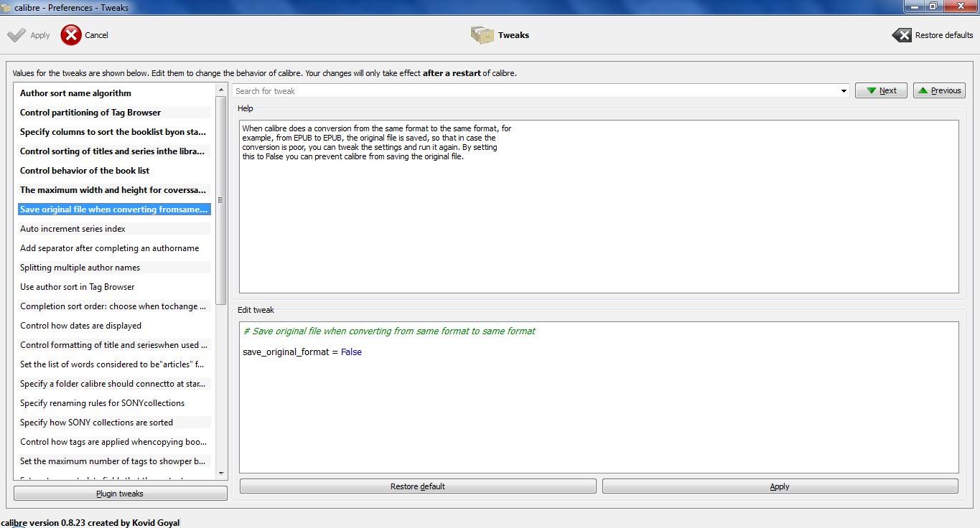Viewport: 980px width, 528px height.
Task: Select Control behavior of the book list
Action: pyautogui.click(x=115, y=171)
